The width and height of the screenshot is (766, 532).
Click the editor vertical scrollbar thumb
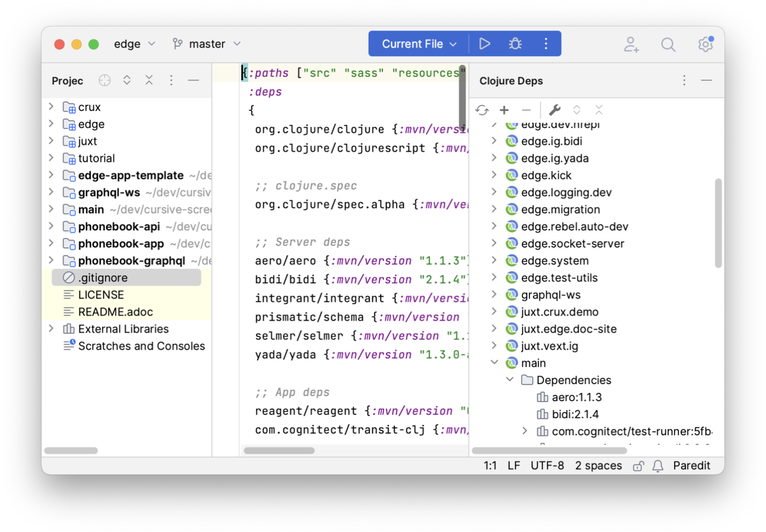pyautogui.click(x=462, y=98)
